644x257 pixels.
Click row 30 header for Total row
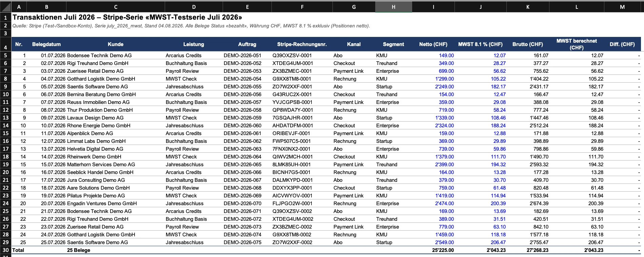pos(5,250)
